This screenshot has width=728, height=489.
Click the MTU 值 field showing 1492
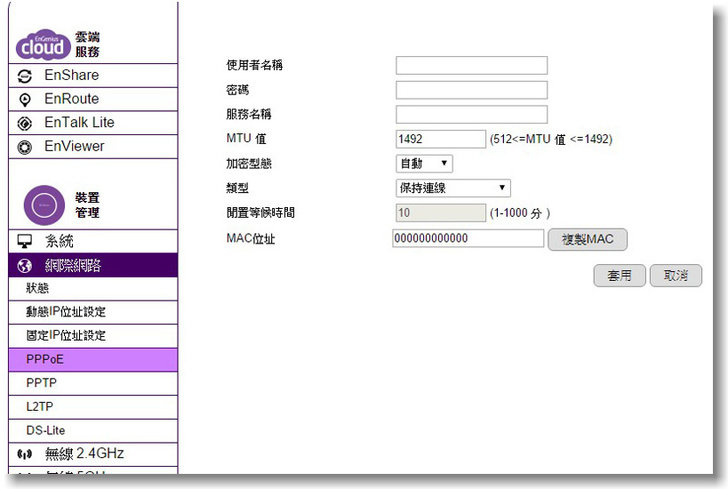[440, 139]
